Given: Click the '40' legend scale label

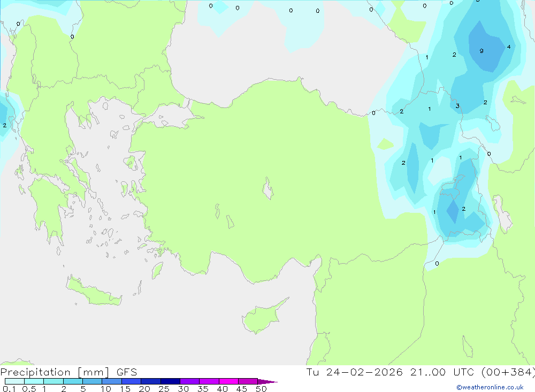Looking at the screenshot, I should click(x=223, y=389).
